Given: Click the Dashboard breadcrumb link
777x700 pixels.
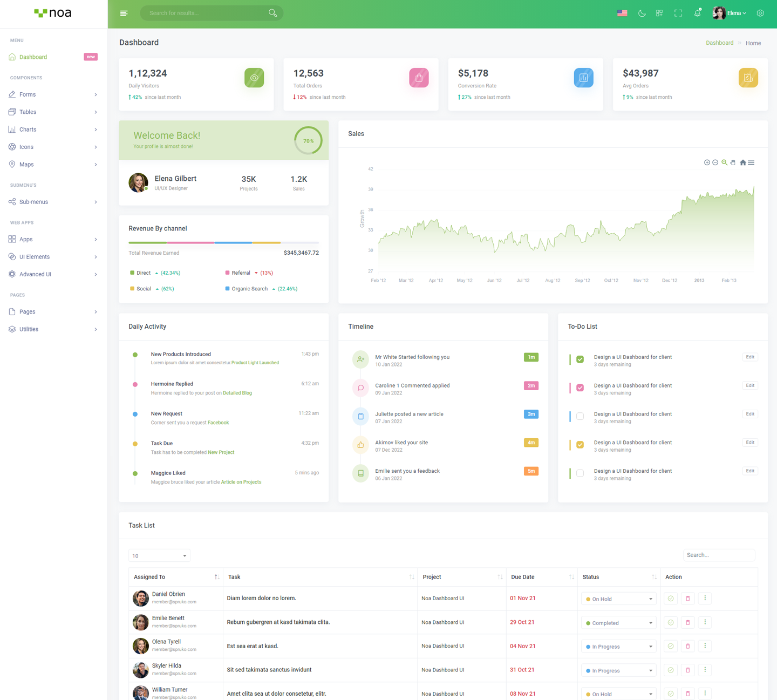Looking at the screenshot, I should tap(719, 43).
